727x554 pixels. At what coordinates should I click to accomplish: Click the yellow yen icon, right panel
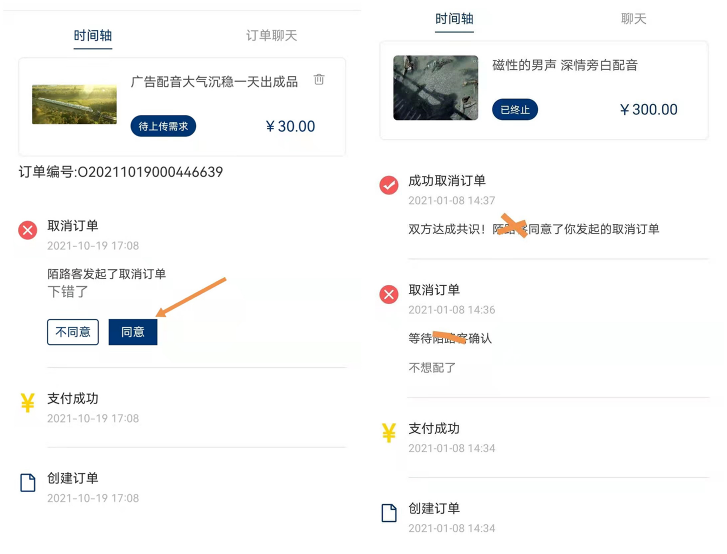[x=389, y=433]
